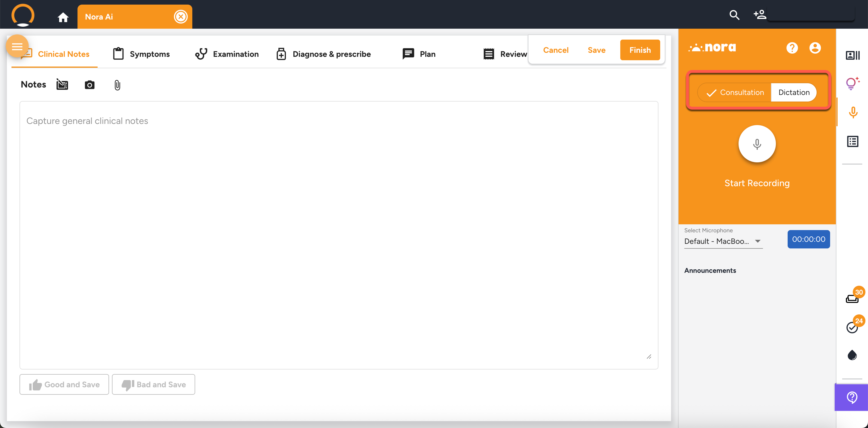The height and width of the screenshot is (428, 868).
Task: Open Nora help question mark icon
Action: pos(792,48)
